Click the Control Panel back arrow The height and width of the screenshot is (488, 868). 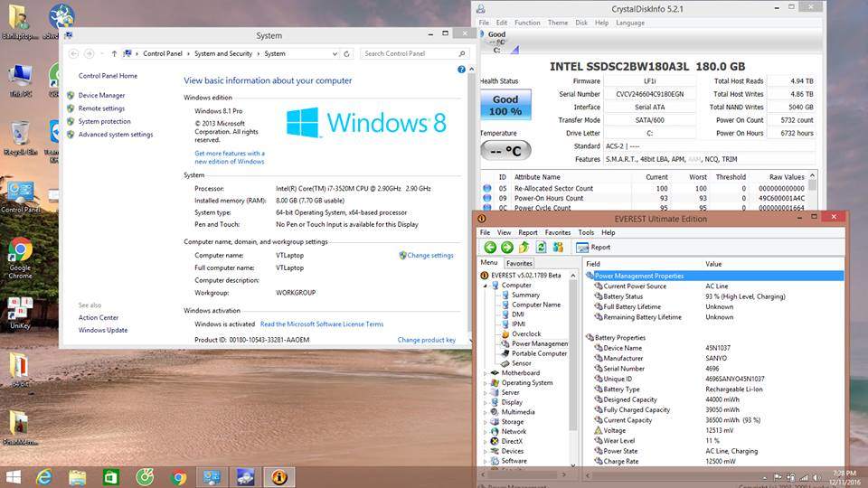[73, 53]
